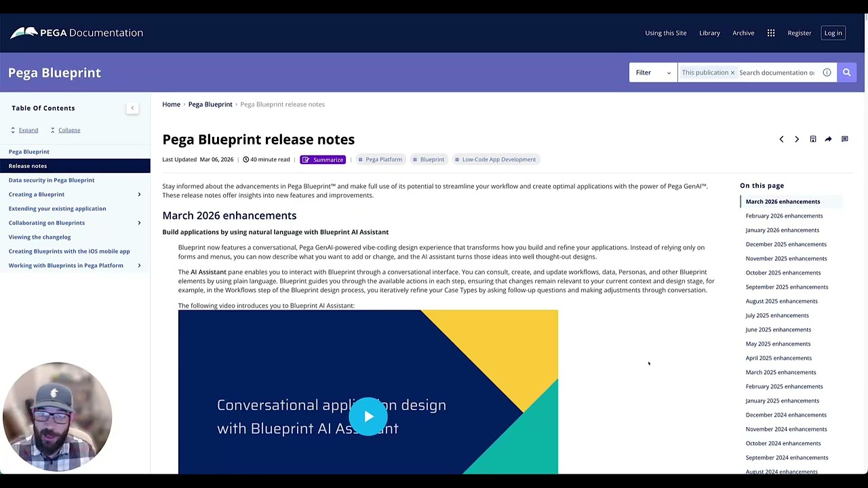Jump to June 2025 enhancements

pyautogui.click(x=778, y=329)
